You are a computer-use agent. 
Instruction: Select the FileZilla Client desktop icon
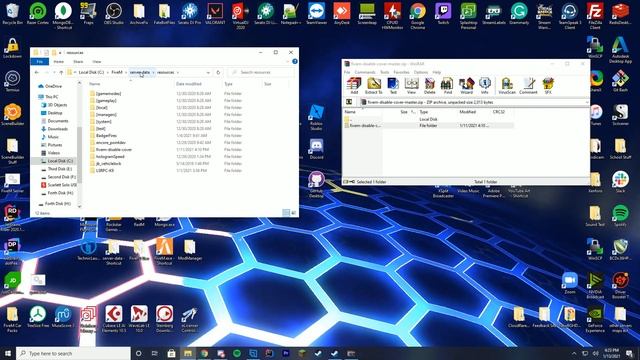pyautogui.click(x=595, y=15)
